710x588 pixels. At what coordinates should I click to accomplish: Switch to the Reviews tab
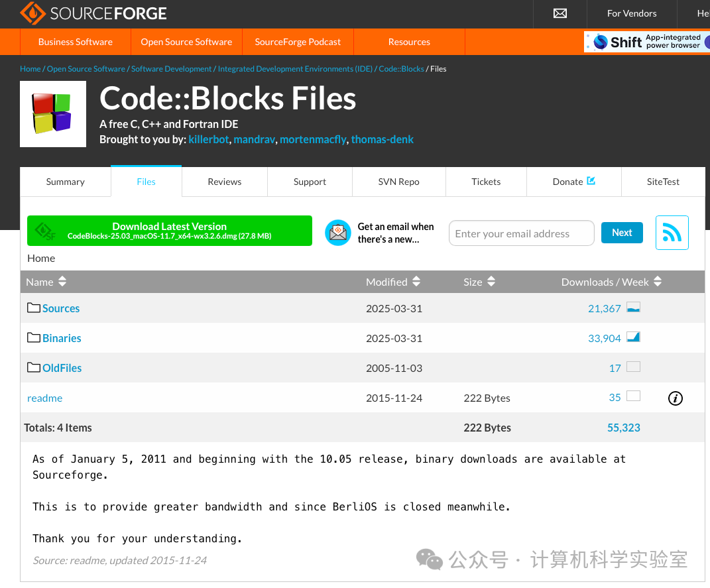point(225,182)
